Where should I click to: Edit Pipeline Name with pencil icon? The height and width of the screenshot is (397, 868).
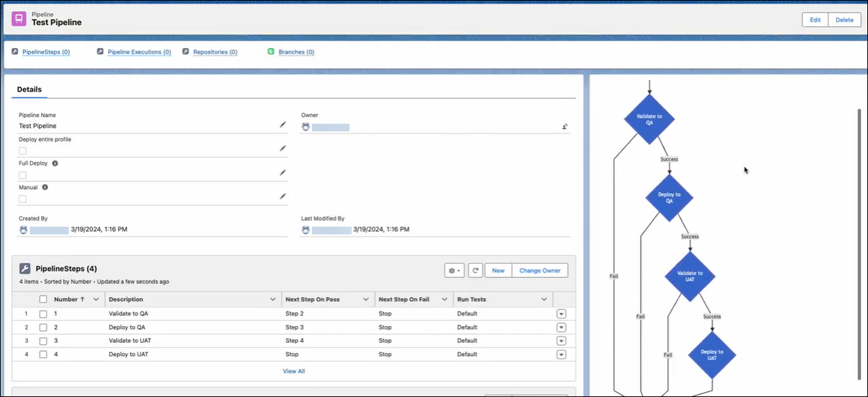click(283, 124)
